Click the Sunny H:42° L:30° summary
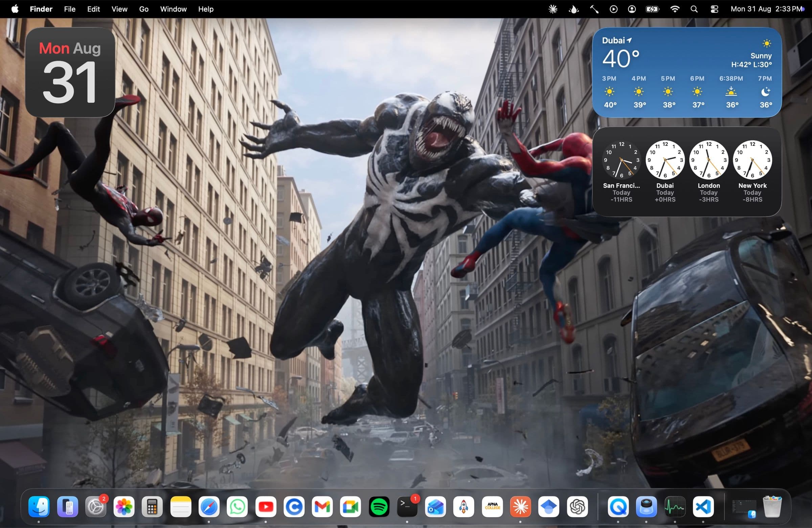Screen dimensions: 812x528 coord(752,60)
